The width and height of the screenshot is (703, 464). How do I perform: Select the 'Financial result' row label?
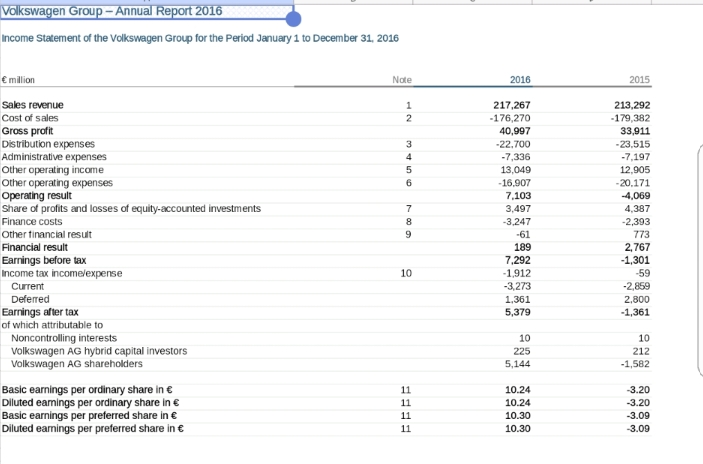(x=35, y=247)
